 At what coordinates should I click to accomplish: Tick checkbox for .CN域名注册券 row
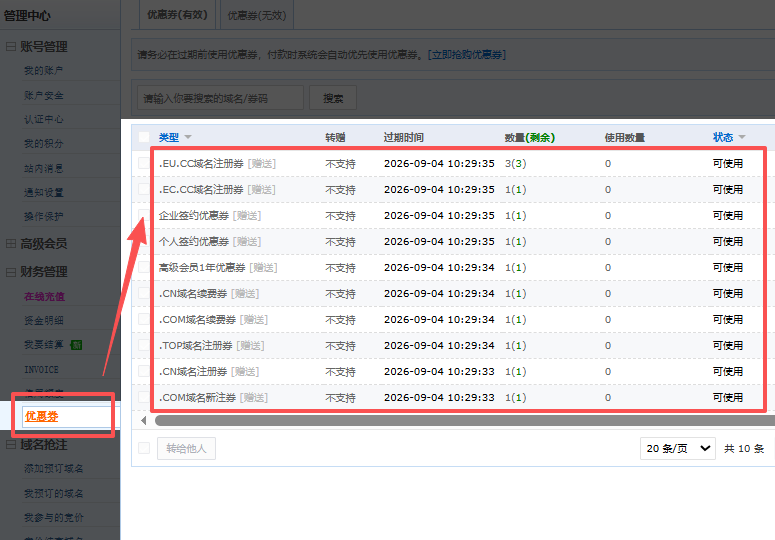(144, 372)
